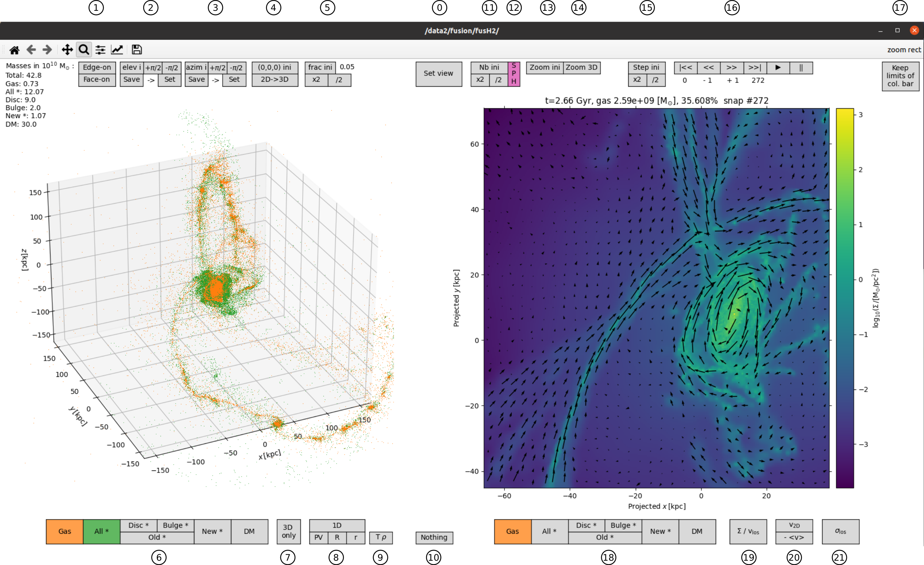Jump to first snapshot |<< button
This screenshot has width=924, height=565.
coord(686,68)
